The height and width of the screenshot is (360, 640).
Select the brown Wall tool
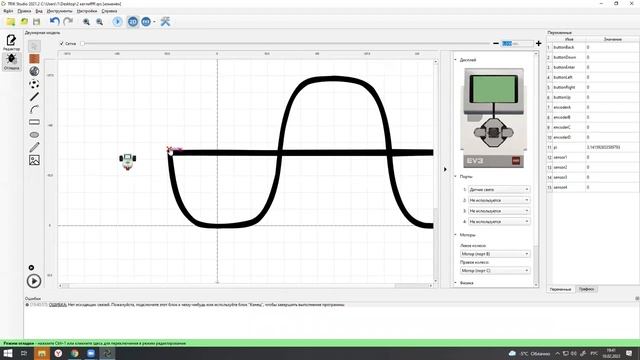tap(34, 59)
